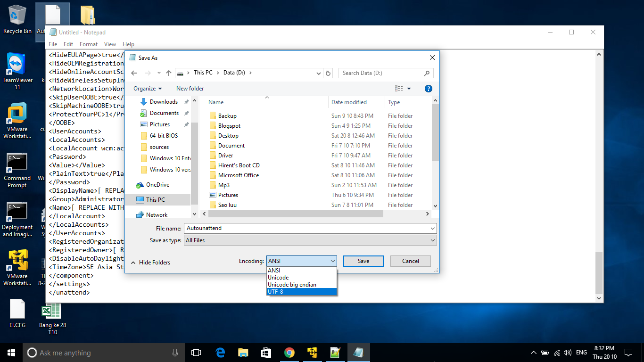
Task: Go back in the Save As dialog
Action: tap(134, 73)
